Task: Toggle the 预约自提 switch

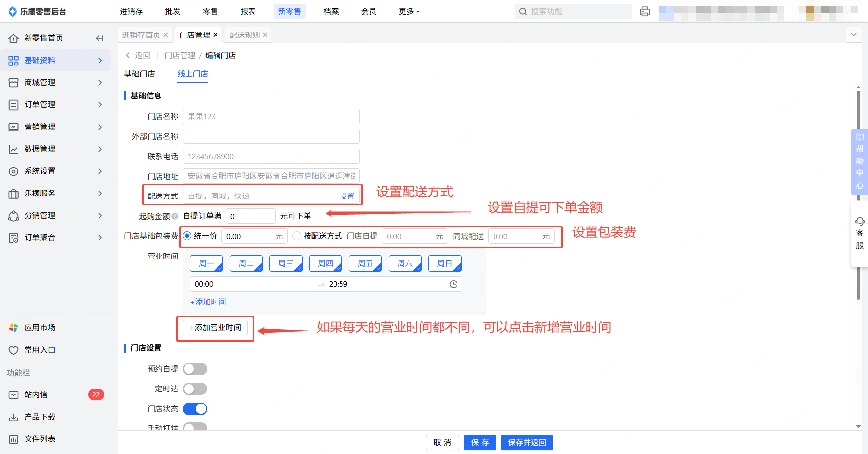Action: tap(195, 369)
